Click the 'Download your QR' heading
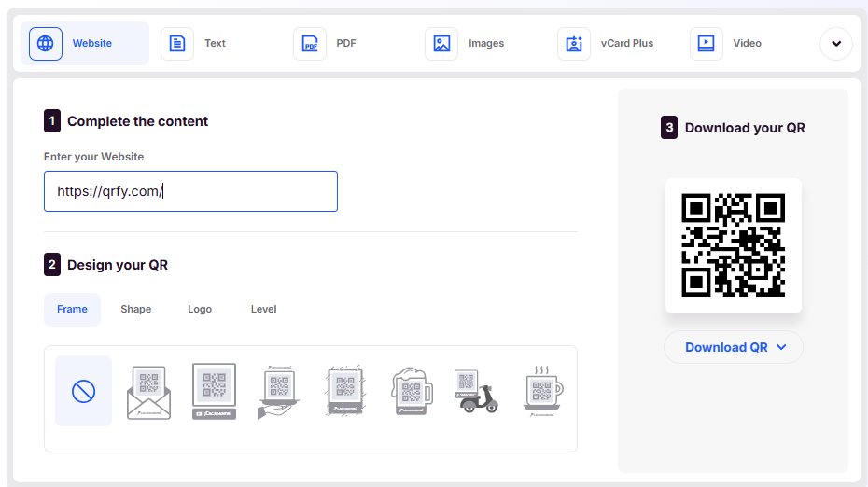The width and height of the screenshot is (868, 487). pyautogui.click(x=745, y=128)
